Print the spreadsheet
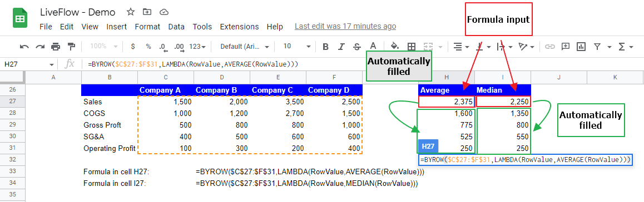The height and width of the screenshot is (202, 644). (x=56, y=47)
